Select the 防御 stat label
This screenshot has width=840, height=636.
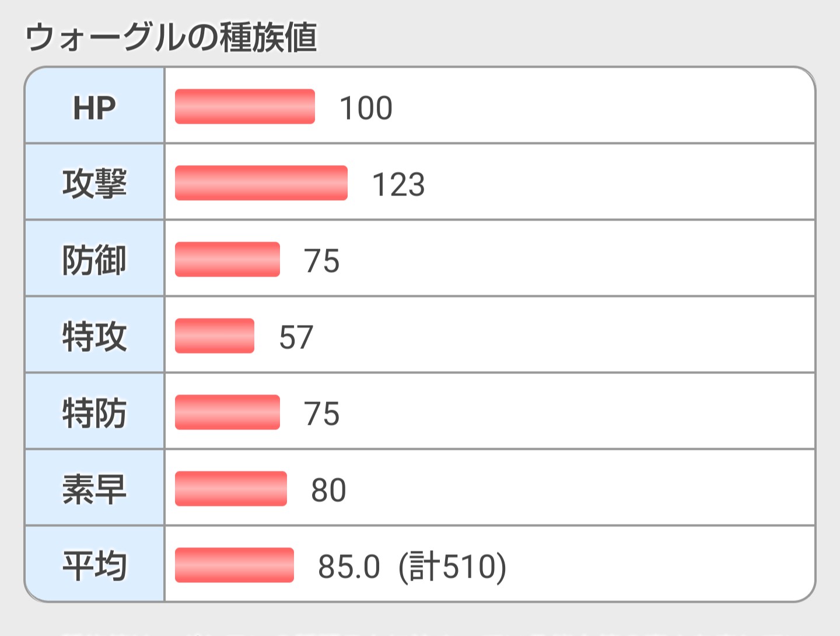click(94, 260)
